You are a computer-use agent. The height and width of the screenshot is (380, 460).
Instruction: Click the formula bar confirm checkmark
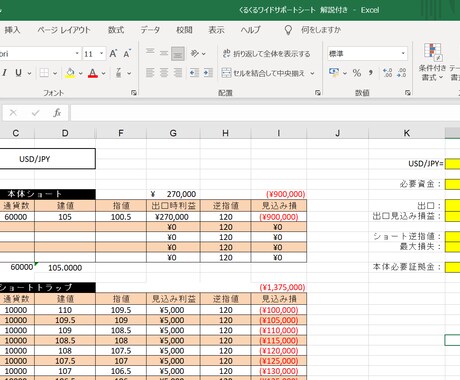coord(35,113)
